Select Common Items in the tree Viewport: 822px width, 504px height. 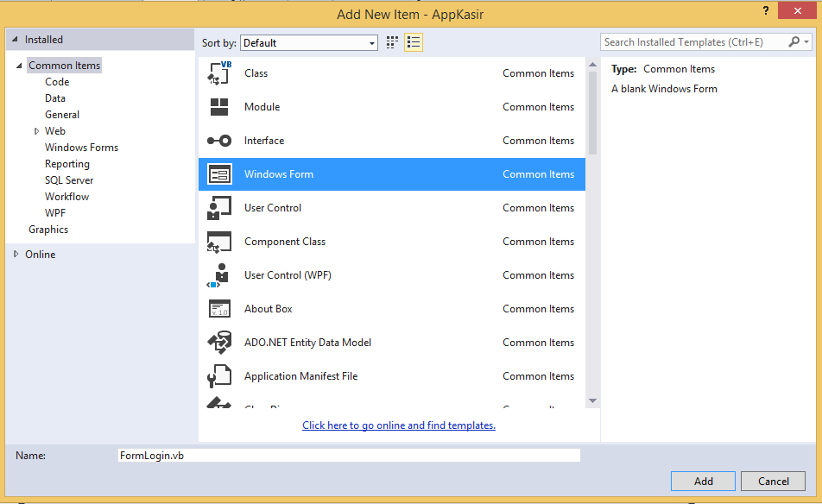coord(64,66)
